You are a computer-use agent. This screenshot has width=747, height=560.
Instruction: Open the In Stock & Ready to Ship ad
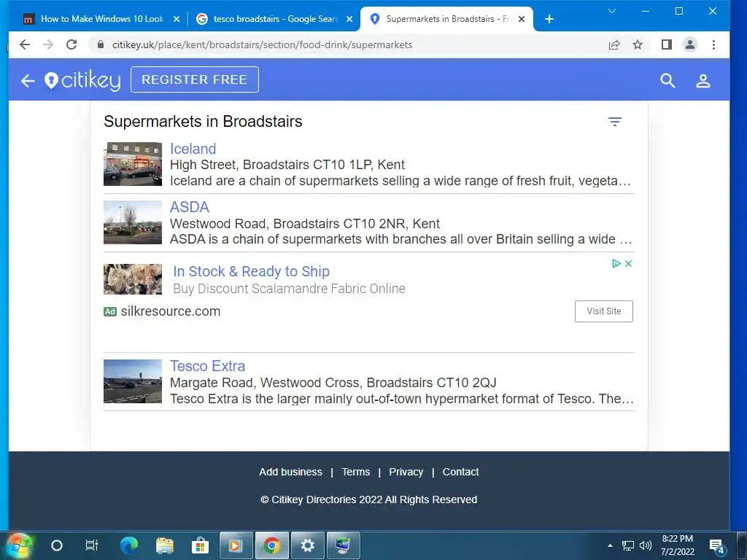251,271
